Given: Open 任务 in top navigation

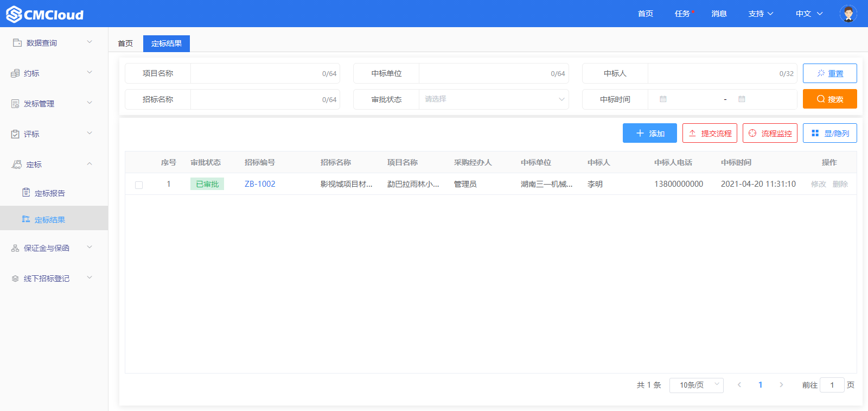Looking at the screenshot, I should pyautogui.click(x=682, y=14).
